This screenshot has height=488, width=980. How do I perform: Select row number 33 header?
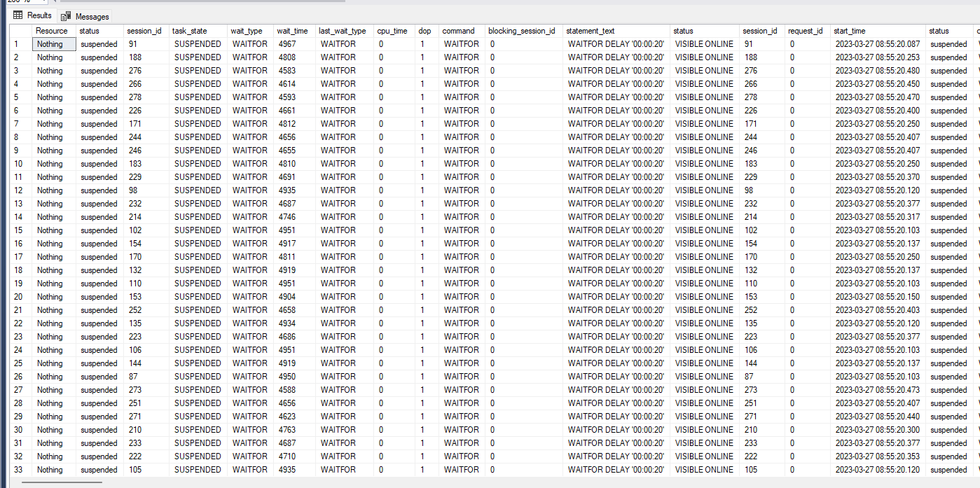[x=21, y=470]
